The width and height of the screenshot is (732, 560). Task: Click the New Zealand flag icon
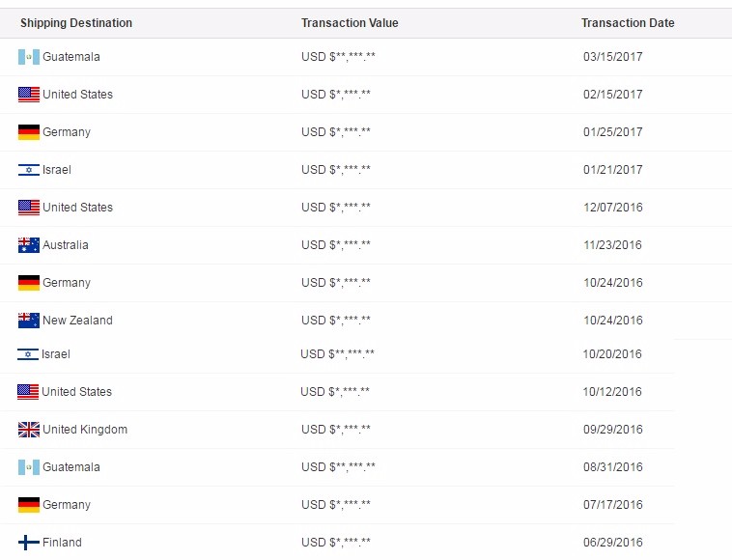29,321
